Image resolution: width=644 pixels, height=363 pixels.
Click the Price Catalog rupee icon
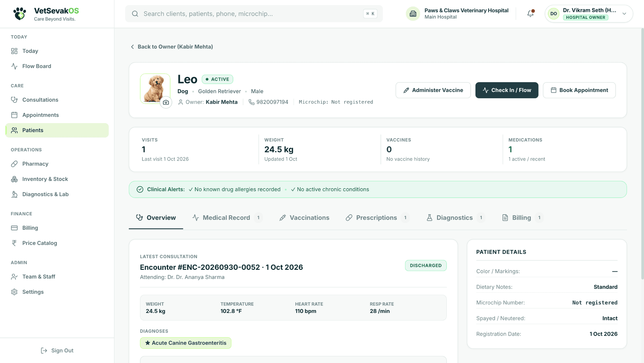tap(14, 243)
